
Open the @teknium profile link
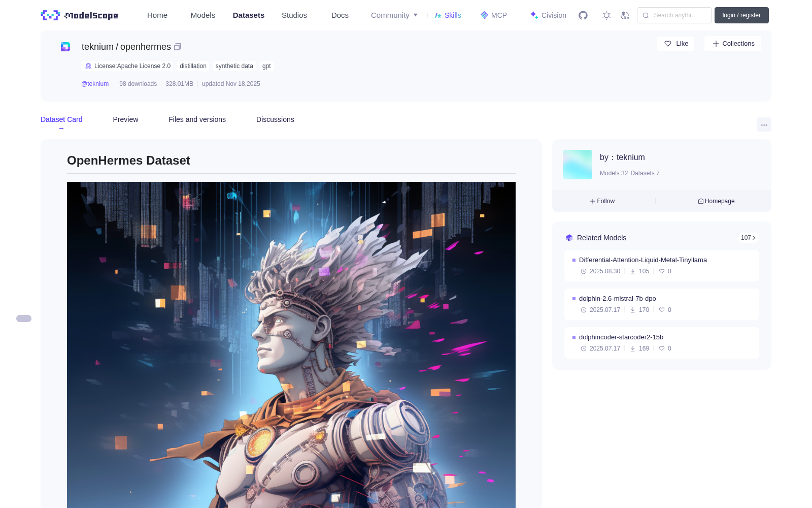tap(95, 84)
